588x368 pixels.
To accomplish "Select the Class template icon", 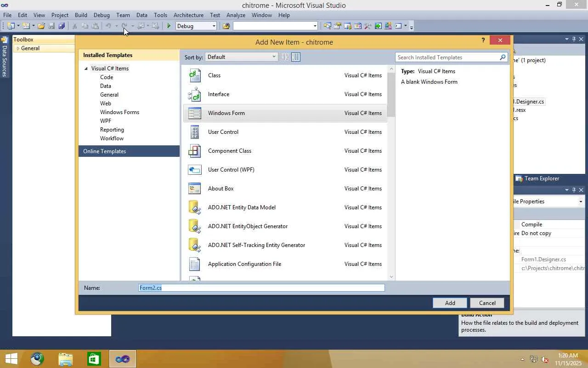I will [x=195, y=75].
